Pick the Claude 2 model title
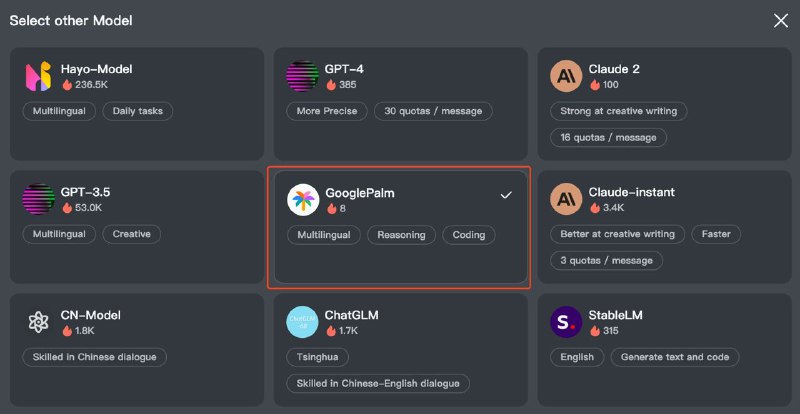This screenshot has width=800, height=414. coord(614,69)
